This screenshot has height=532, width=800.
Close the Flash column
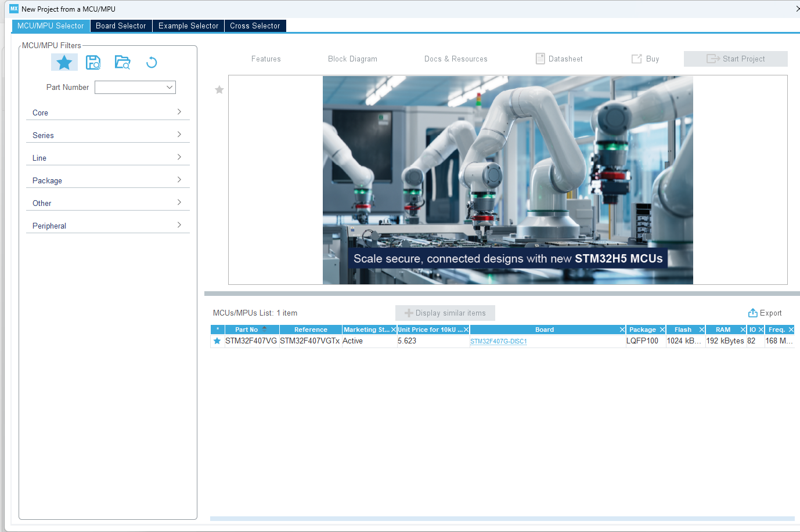click(x=702, y=330)
